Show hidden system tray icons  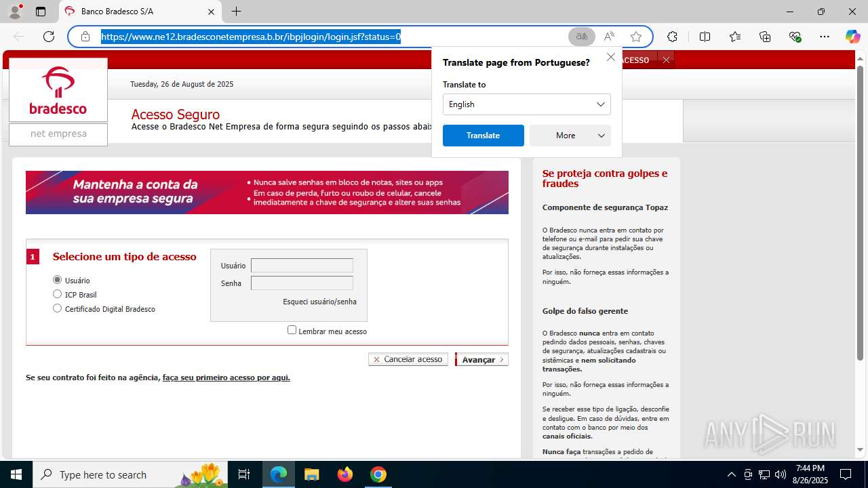731,474
